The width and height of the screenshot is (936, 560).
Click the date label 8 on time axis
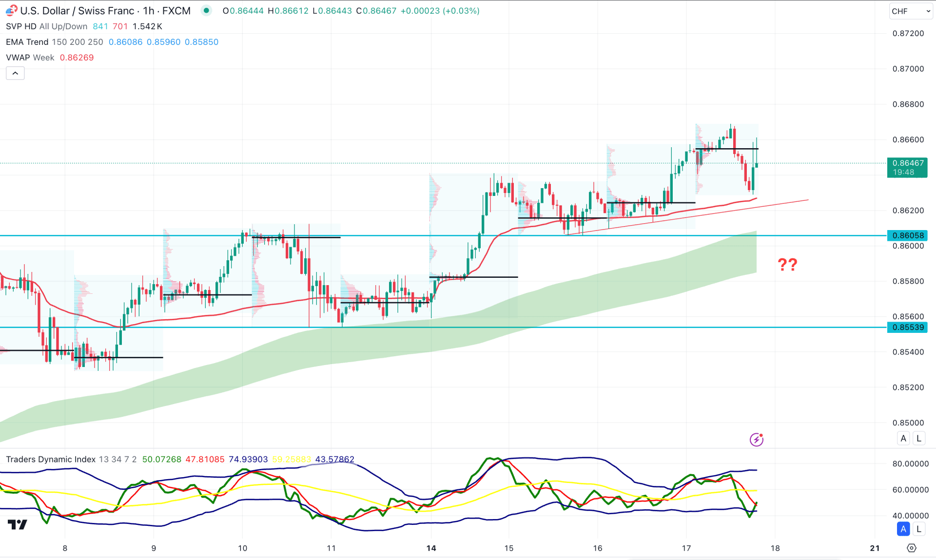point(65,548)
